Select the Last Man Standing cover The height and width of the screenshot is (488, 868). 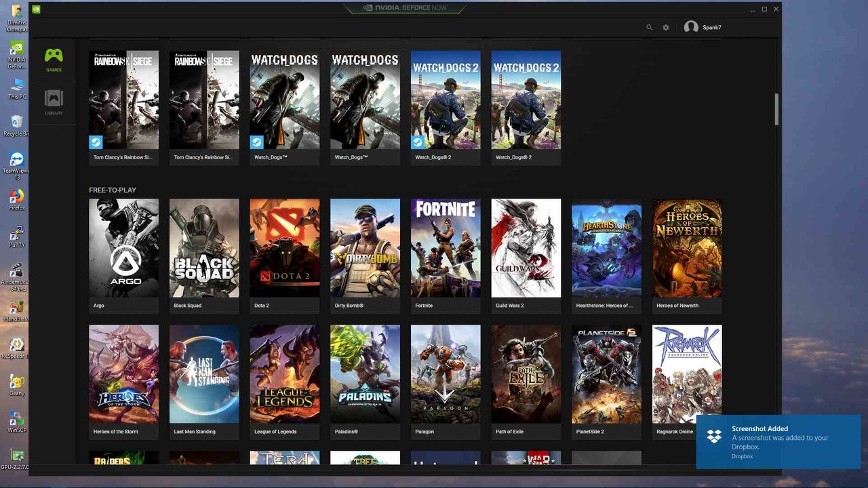204,374
